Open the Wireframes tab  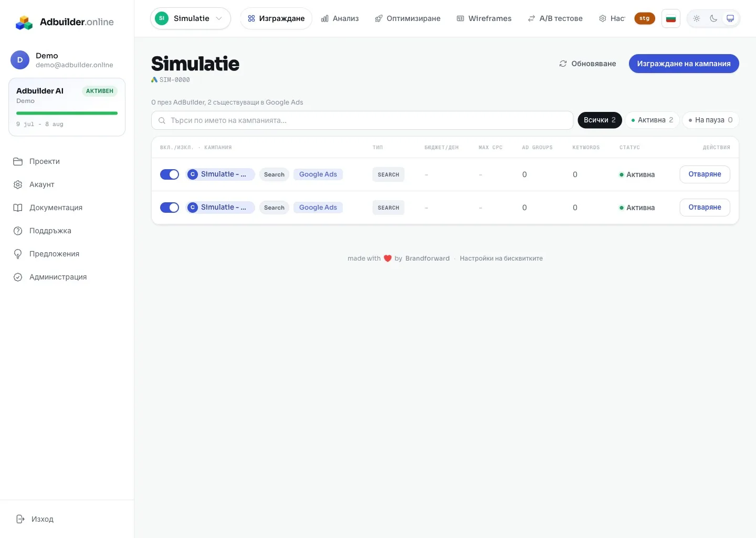tap(484, 18)
